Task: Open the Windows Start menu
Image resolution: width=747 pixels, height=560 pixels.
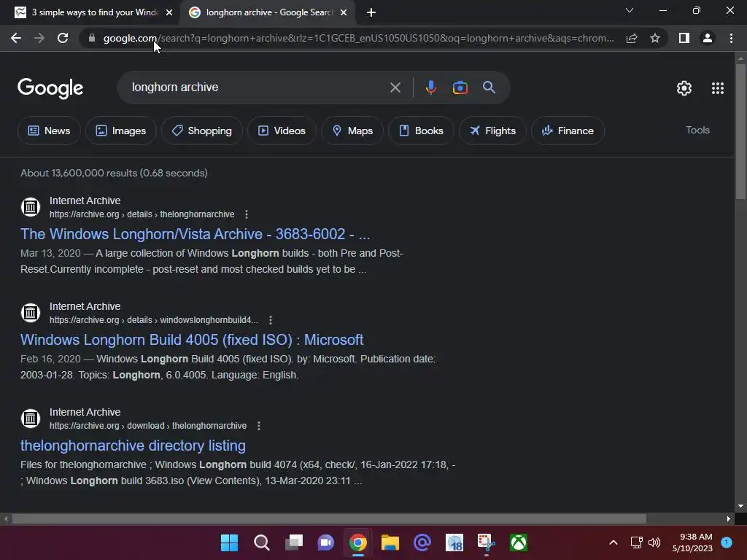Action: click(x=229, y=542)
